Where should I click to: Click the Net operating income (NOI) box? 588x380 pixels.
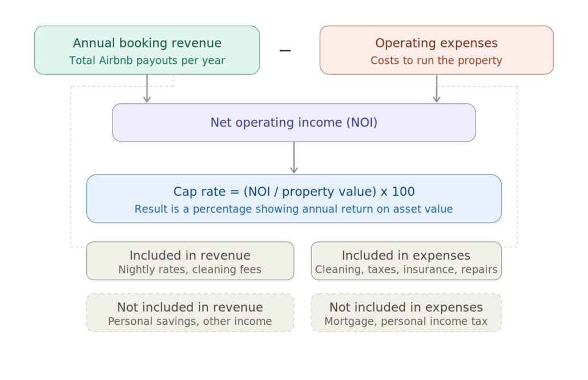[x=294, y=123]
